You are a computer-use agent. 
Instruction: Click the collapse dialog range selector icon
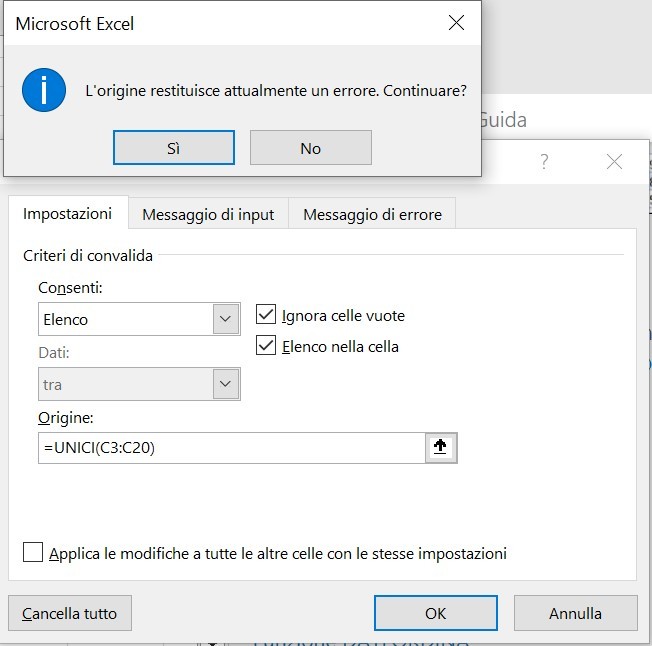click(441, 448)
